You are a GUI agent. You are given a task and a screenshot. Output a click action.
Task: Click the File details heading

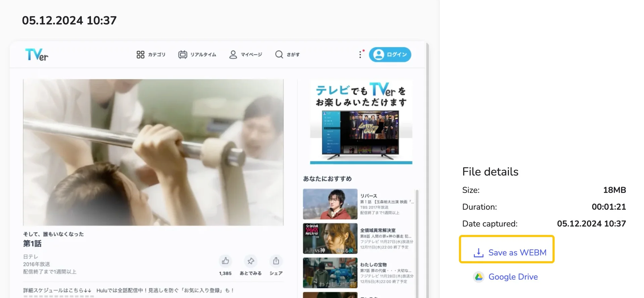coord(490,172)
